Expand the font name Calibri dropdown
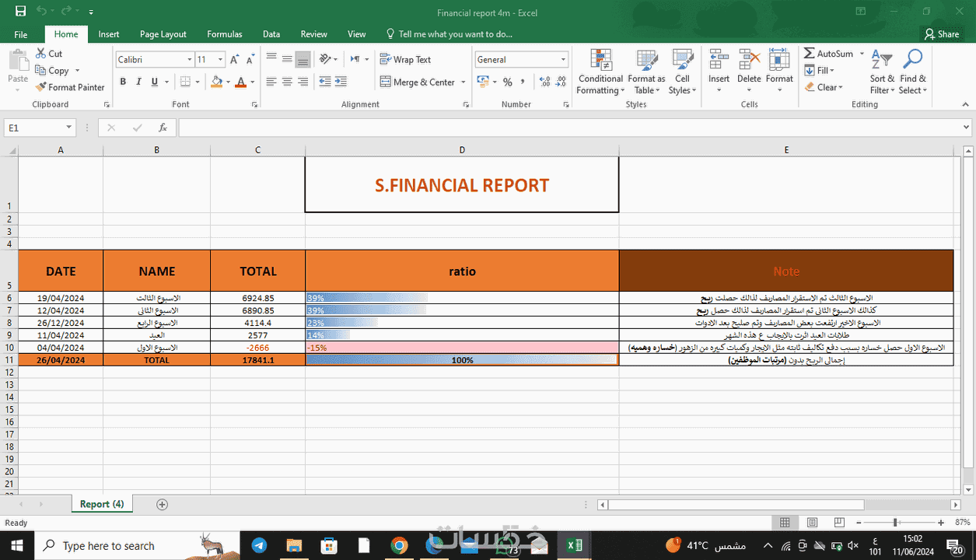The image size is (976, 560). pyautogui.click(x=189, y=60)
